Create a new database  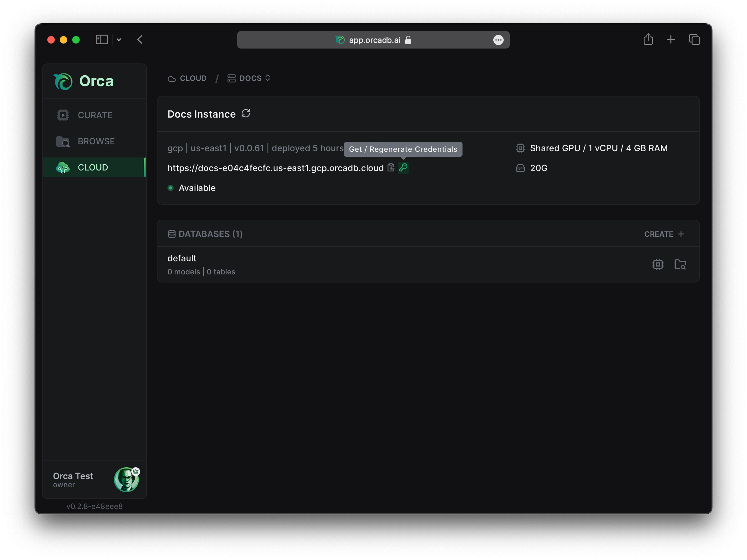click(664, 234)
